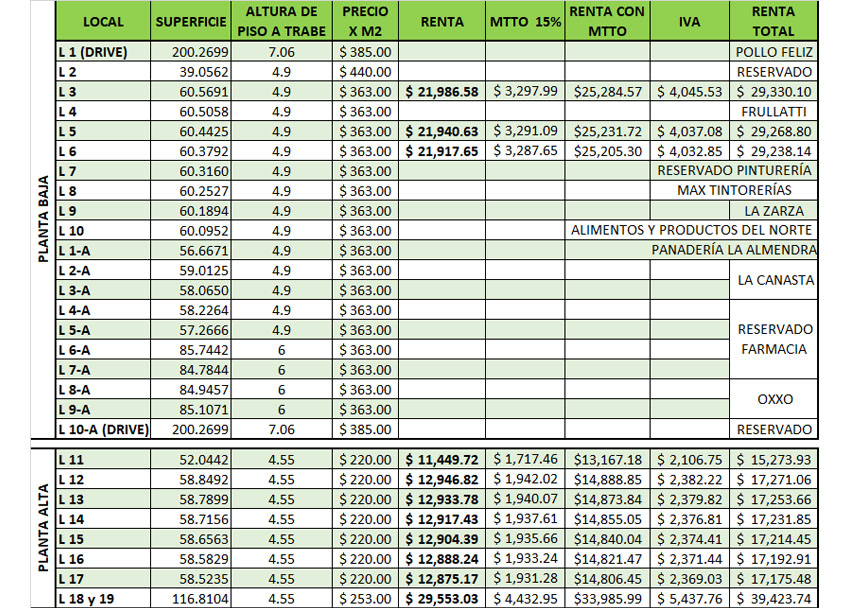The width and height of the screenshot is (848, 608).
Task: Click ALIMENTOS Y PRODUCTOS DEL NORTE cell
Action: 691,230
